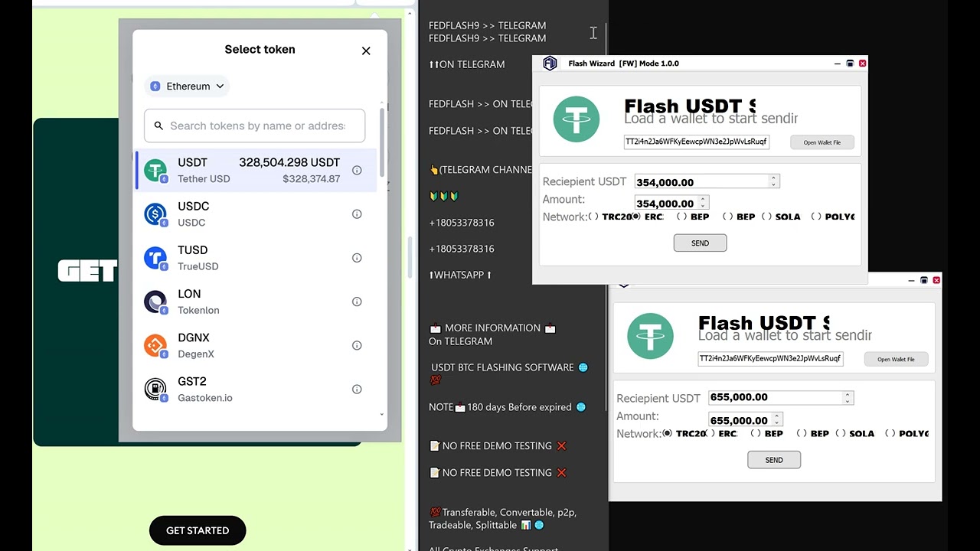Click the token list scrollbar

point(382,142)
